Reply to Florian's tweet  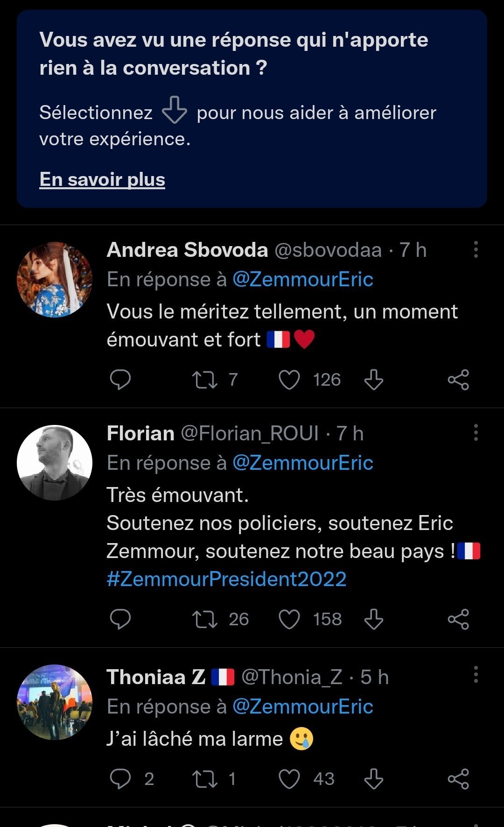pos(120,619)
